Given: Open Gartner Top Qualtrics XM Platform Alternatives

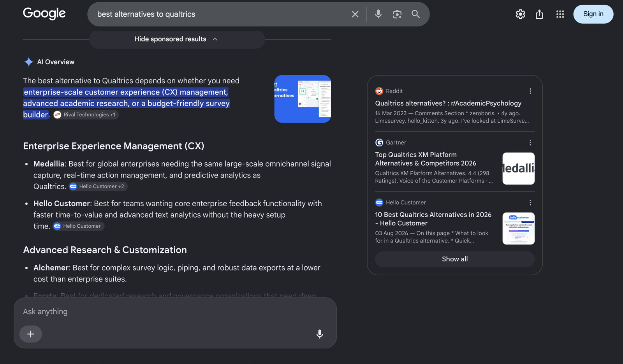Looking at the screenshot, I should click(426, 159).
